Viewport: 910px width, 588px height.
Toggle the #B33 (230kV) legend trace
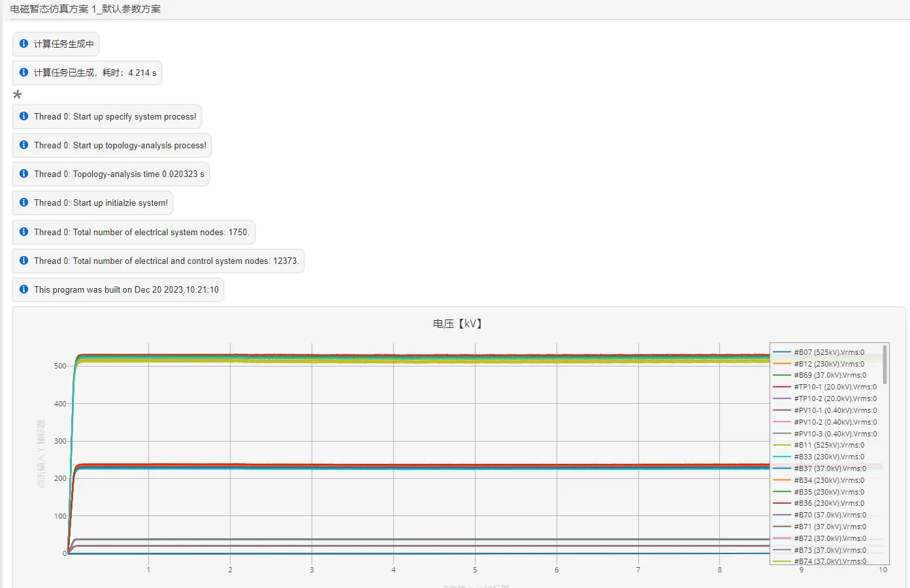pyautogui.click(x=819, y=457)
